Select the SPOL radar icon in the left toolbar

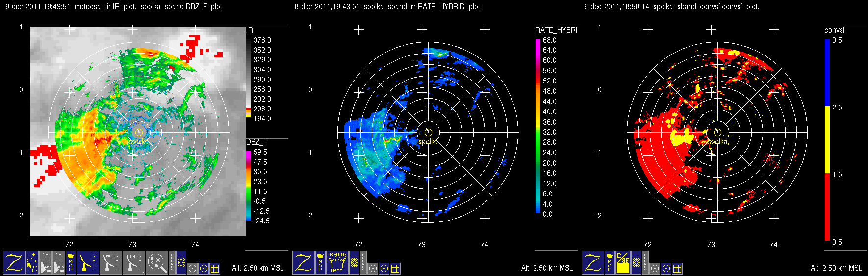[88, 263]
